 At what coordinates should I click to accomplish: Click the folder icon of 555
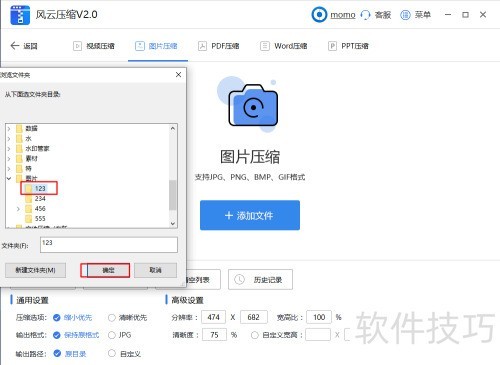pyautogui.click(x=29, y=219)
